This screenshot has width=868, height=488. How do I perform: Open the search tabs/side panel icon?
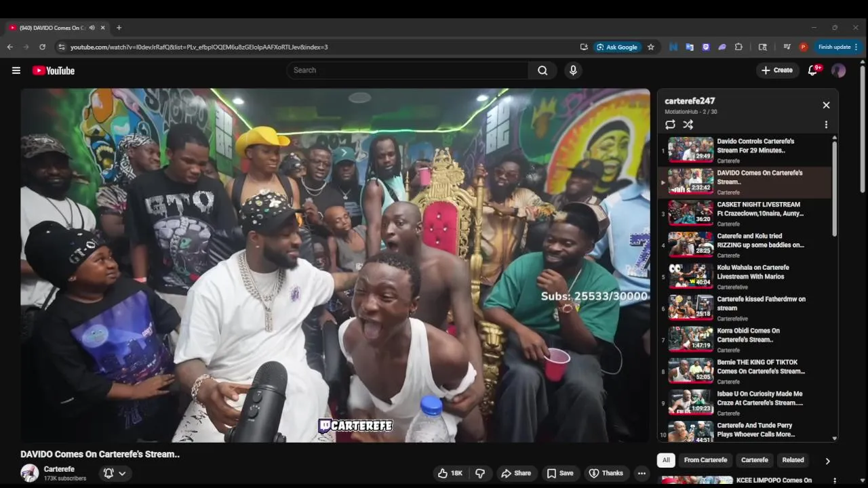point(763,47)
